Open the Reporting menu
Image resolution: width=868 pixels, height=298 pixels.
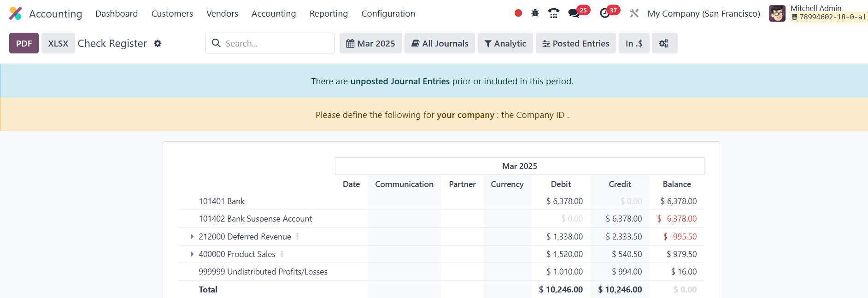(x=328, y=14)
